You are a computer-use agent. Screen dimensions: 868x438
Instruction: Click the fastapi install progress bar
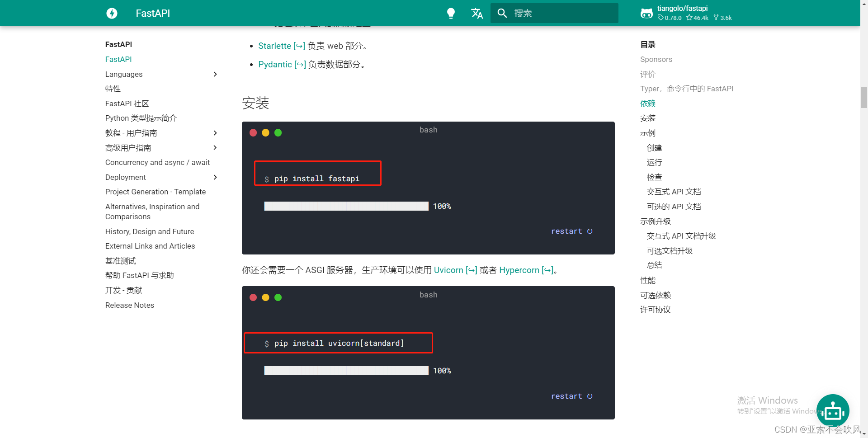click(346, 206)
